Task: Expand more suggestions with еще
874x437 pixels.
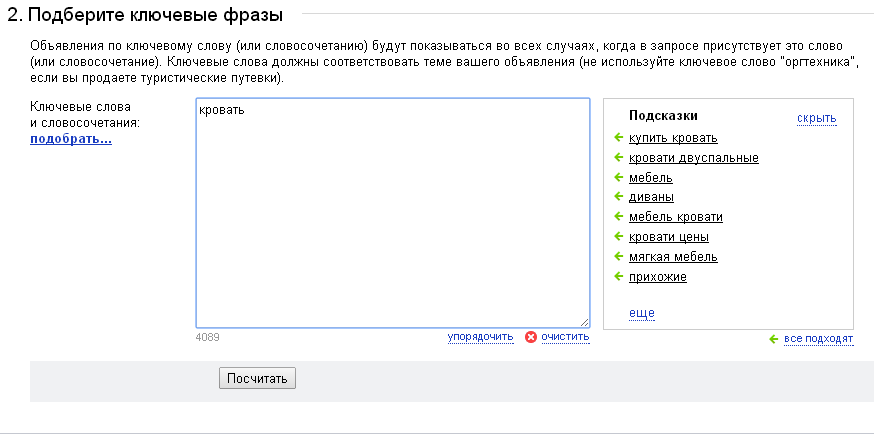Action: 642,313
